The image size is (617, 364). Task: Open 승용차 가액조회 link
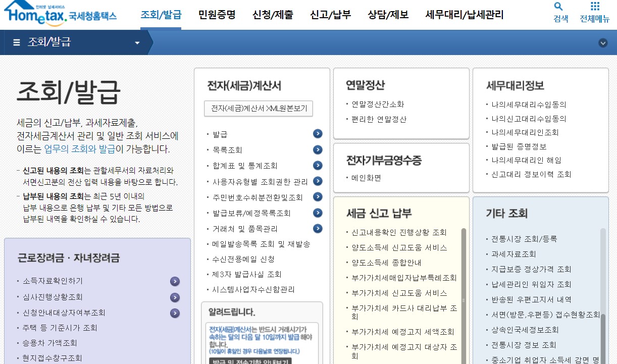50,343
